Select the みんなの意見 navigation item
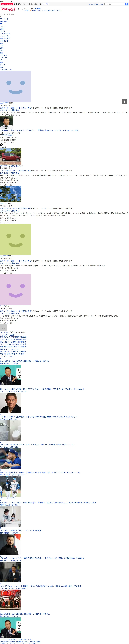Screen dimensions: 129x644 (x=5, y=39)
